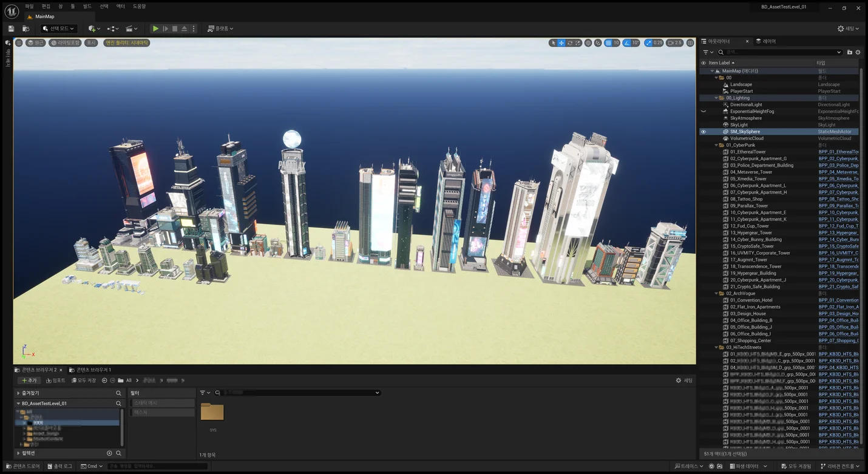868x474 pixels.
Task: Open the Browse in Content Browser toolbar icon
Action: click(25, 29)
